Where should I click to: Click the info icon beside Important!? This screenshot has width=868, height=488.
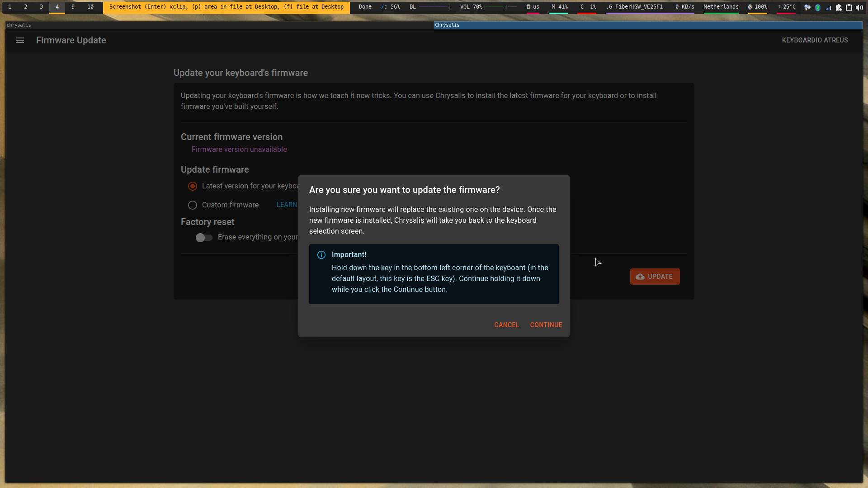(321, 255)
